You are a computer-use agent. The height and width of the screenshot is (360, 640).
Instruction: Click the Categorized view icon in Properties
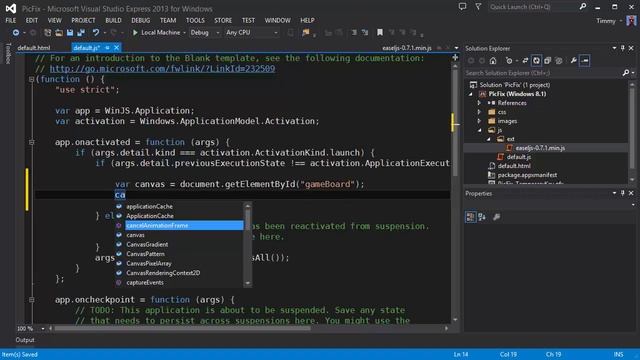click(x=470, y=217)
